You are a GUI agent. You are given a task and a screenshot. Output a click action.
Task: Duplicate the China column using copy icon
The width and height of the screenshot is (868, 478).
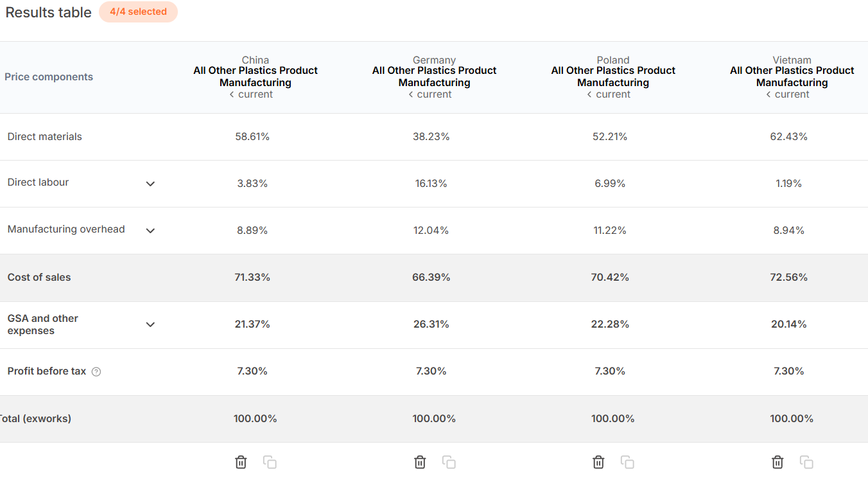coord(270,462)
